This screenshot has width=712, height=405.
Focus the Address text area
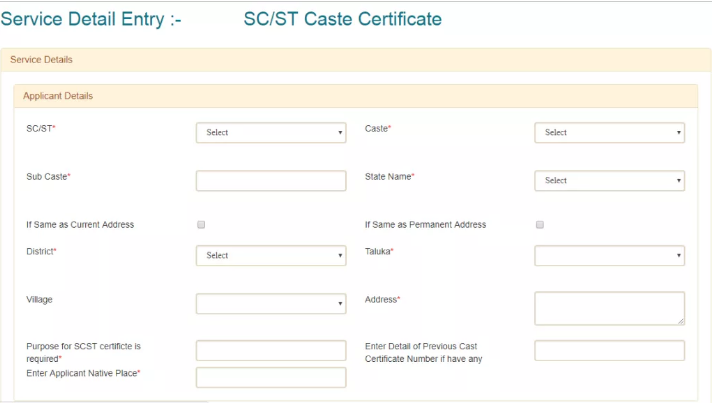coord(609,308)
